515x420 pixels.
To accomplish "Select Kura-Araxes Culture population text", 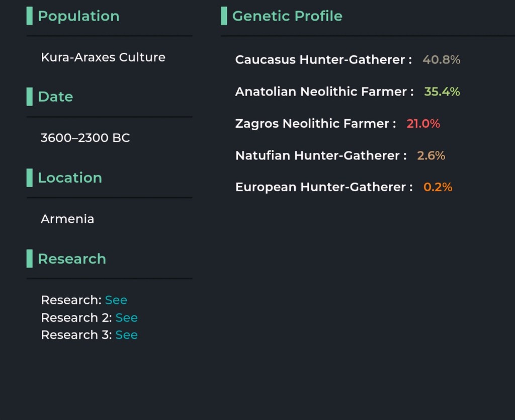I will pos(103,57).
